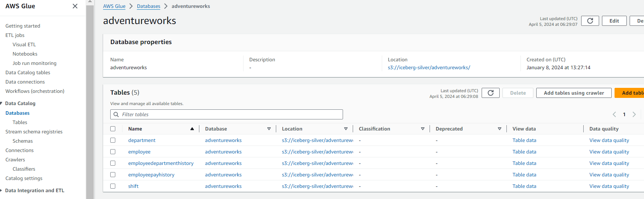This screenshot has width=644, height=199.
Task: Open Classification column sort arrow
Action: 423,129
